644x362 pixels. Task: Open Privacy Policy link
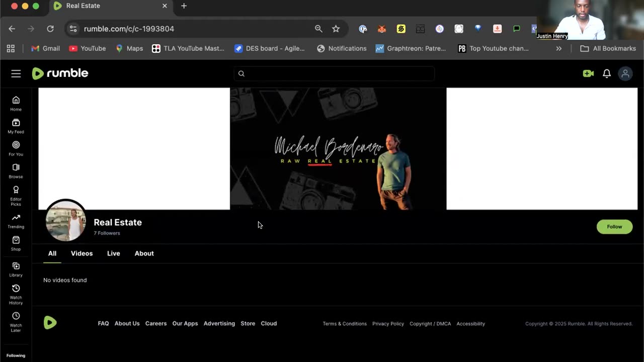pyautogui.click(x=388, y=324)
